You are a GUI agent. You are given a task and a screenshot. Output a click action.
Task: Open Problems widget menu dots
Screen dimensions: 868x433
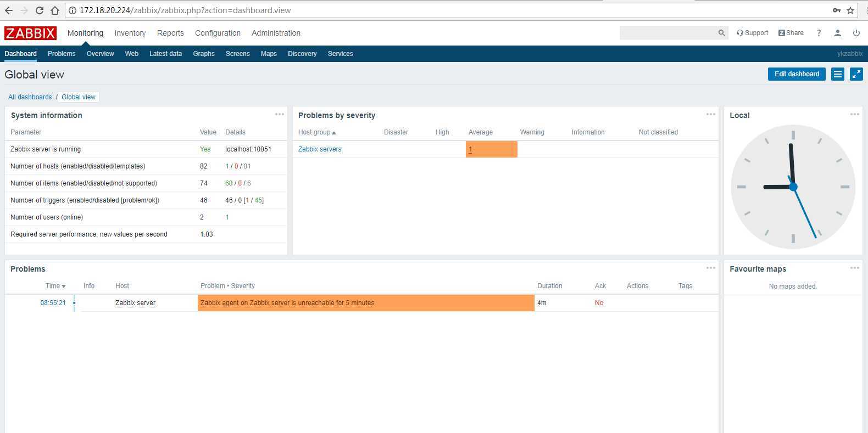711,268
